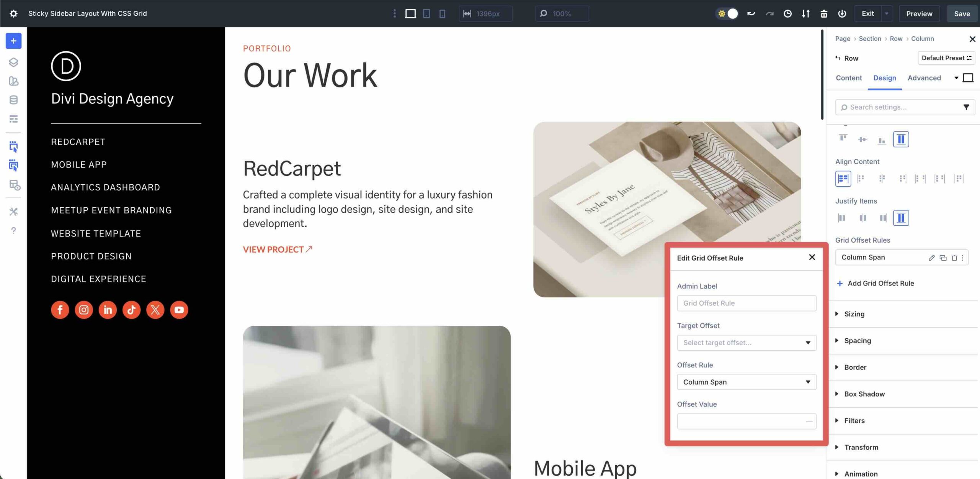
Task: Select the stretch option under Justify Items
Action: [901, 217]
